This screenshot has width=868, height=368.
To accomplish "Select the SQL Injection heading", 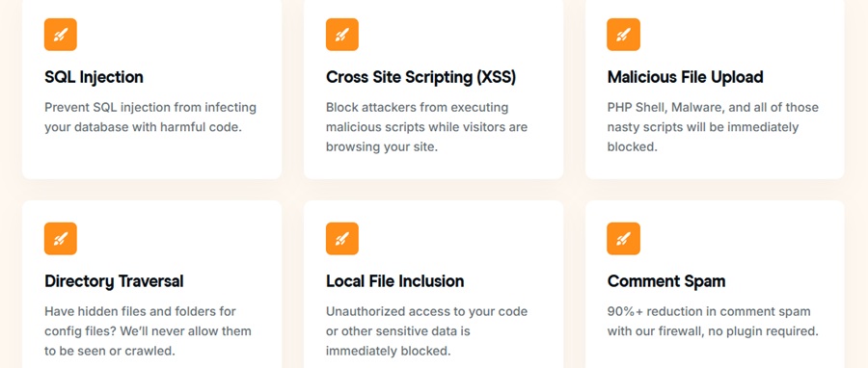I will 94,77.
